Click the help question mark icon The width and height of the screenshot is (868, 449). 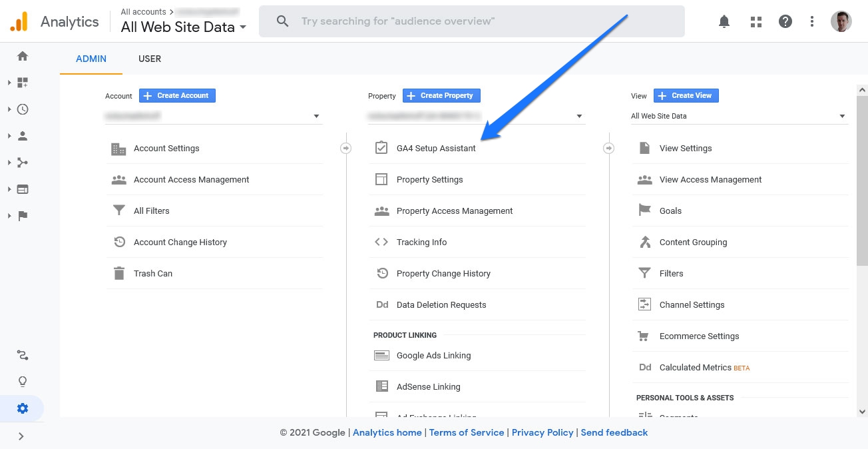click(785, 21)
